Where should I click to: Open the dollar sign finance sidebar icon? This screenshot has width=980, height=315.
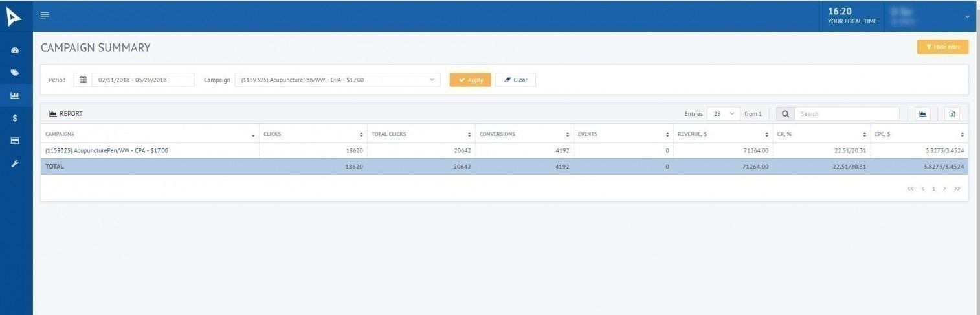click(x=15, y=118)
